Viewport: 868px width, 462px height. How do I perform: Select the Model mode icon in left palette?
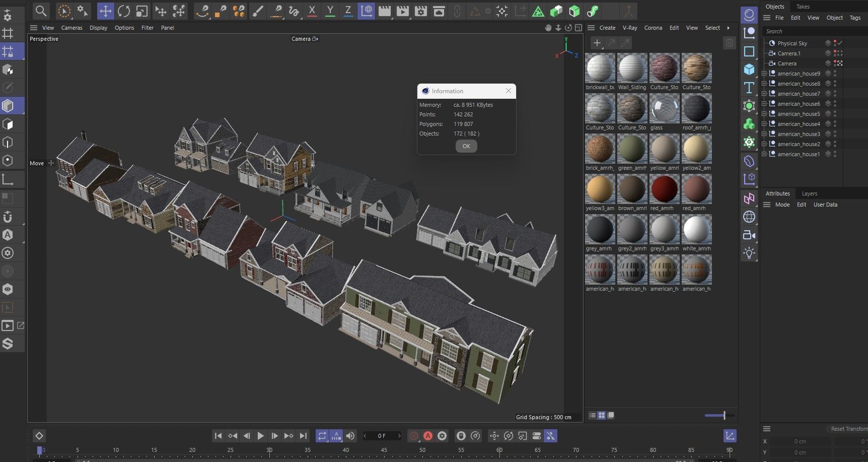(8, 106)
